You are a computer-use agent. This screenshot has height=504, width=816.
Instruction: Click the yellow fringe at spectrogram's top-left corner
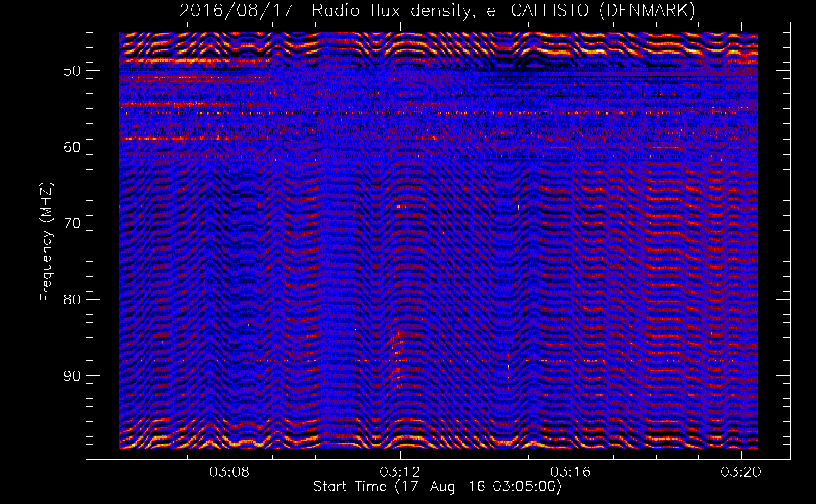127,36
